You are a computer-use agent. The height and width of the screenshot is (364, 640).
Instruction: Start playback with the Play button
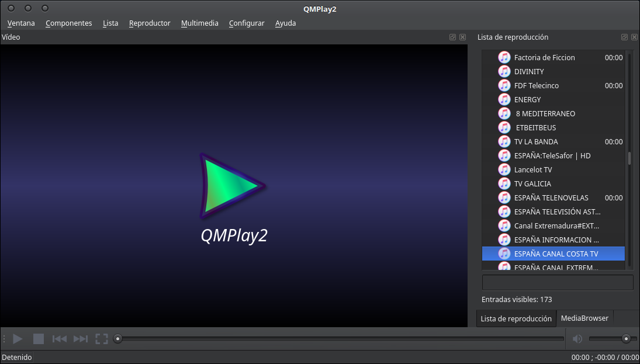(x=18, y=339)
